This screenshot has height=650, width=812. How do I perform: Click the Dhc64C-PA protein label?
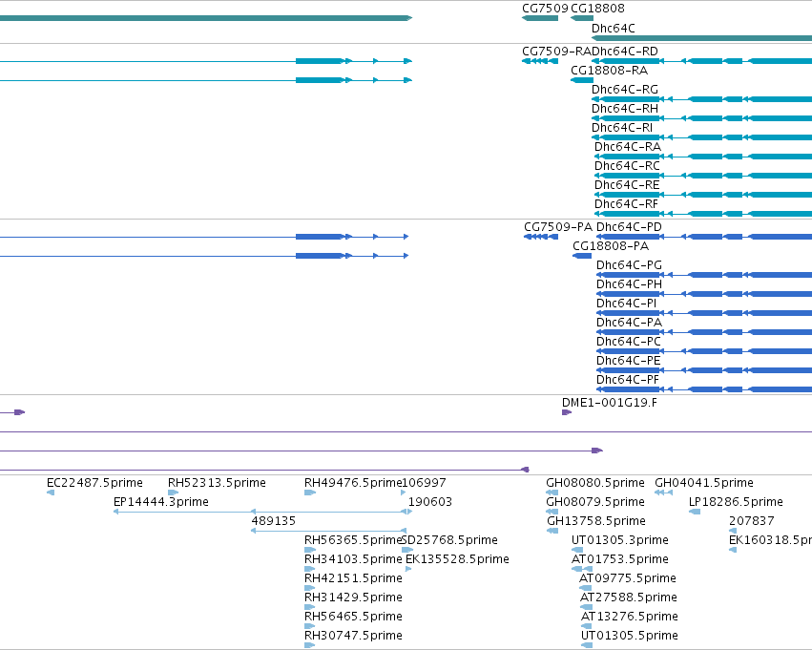pyautogui.click(x=629, y=323)
